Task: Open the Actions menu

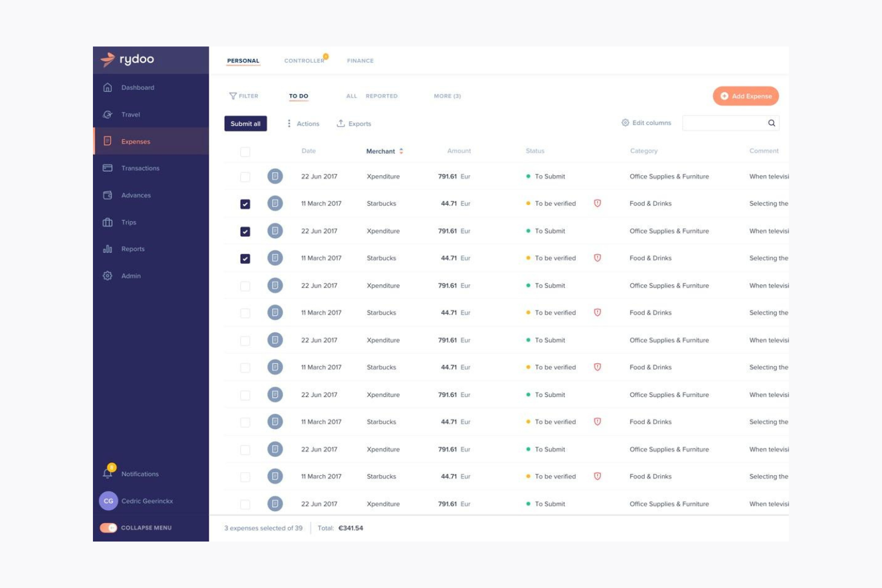Action: point(303,124)
